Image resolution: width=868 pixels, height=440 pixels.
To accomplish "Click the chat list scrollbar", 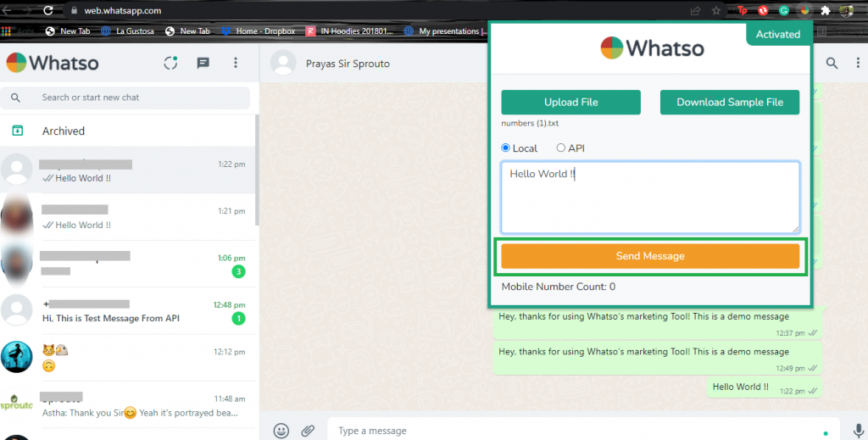I will tap(257, 170).
